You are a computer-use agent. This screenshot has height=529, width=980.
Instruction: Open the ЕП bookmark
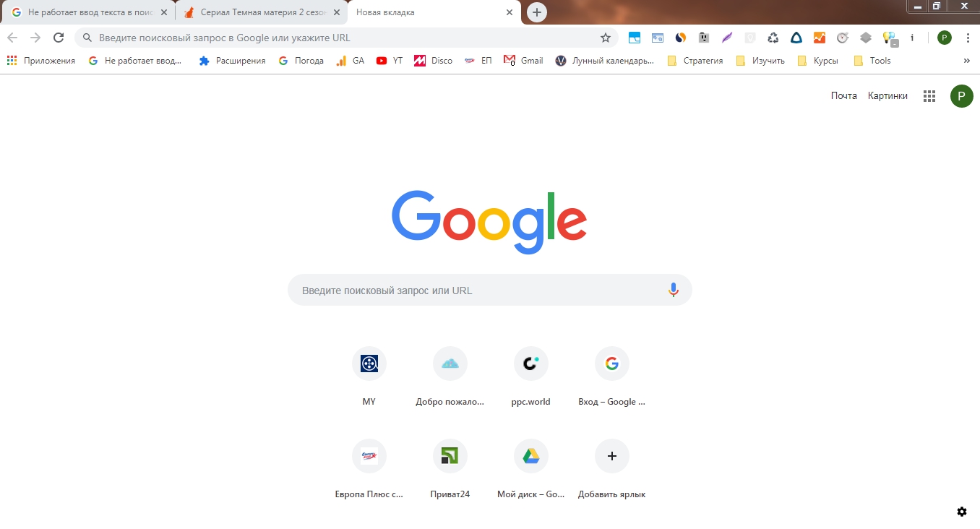pos(478,61)
